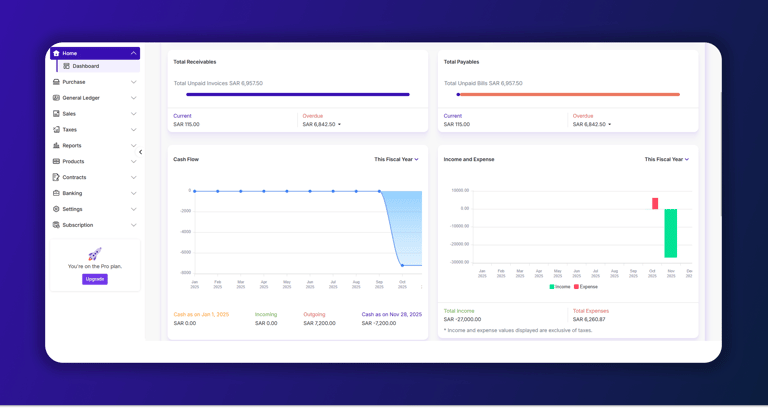
Task: Click the Reports chart icon
Action: (56, 145)
